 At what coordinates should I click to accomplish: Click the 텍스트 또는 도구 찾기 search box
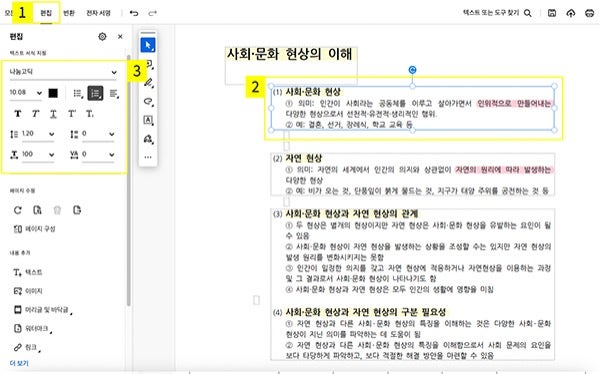pyautogui.click(x=491, y=13)
